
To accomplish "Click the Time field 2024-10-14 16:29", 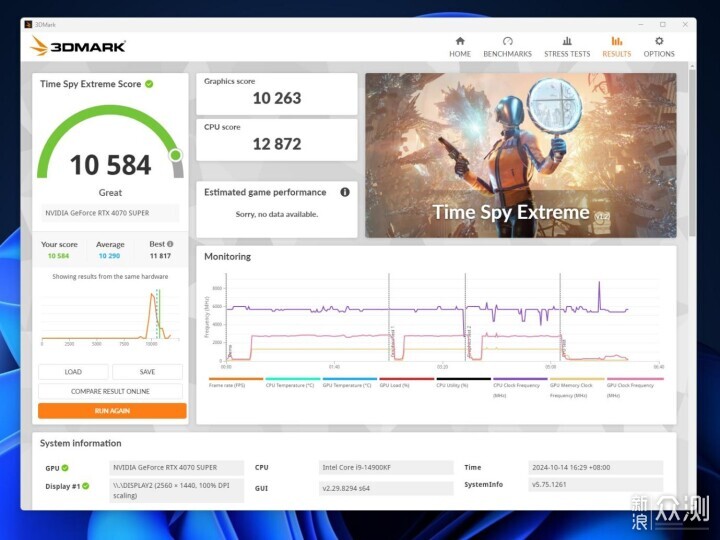I will (596, 467).
